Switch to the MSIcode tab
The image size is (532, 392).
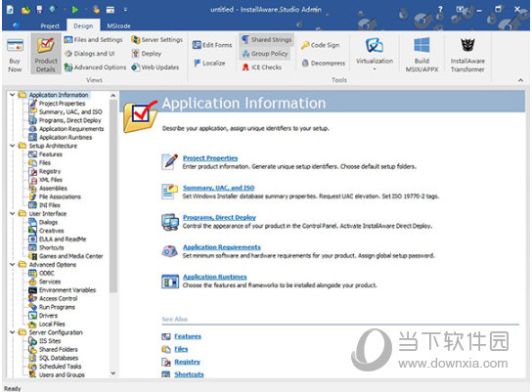click(x=118, y=25)
